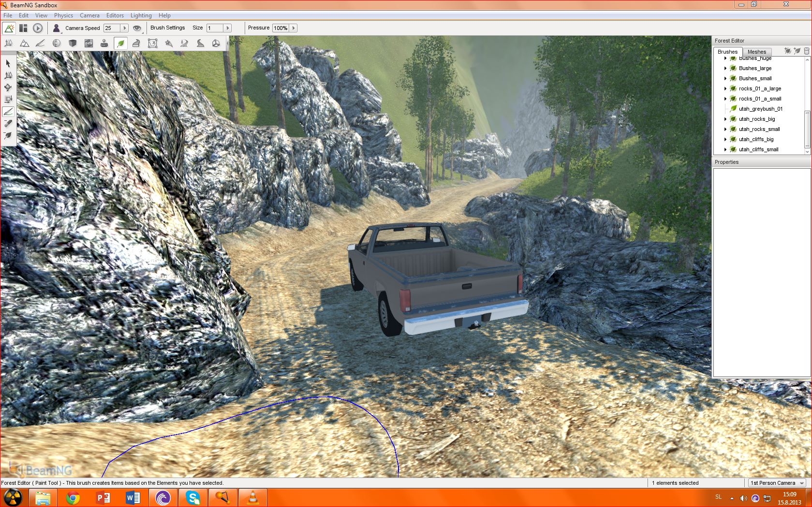Open the Mission Area Editor icon
812x507 pixels.
pos(152,43)
